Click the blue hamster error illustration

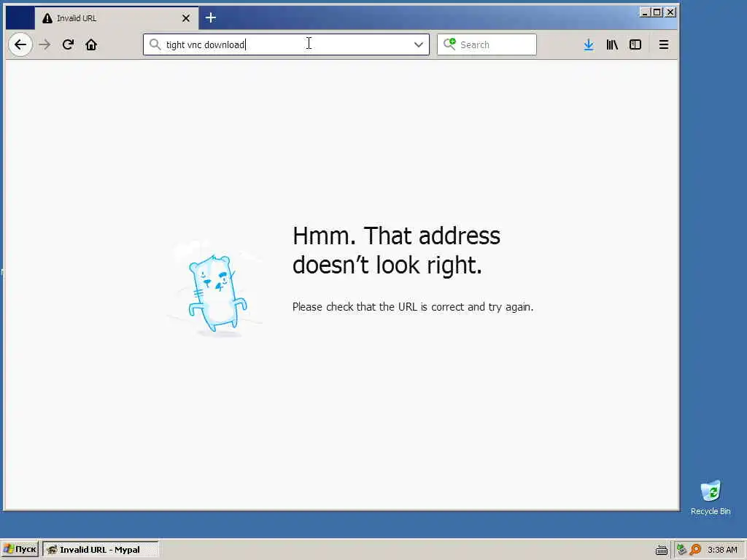[216, 292]
